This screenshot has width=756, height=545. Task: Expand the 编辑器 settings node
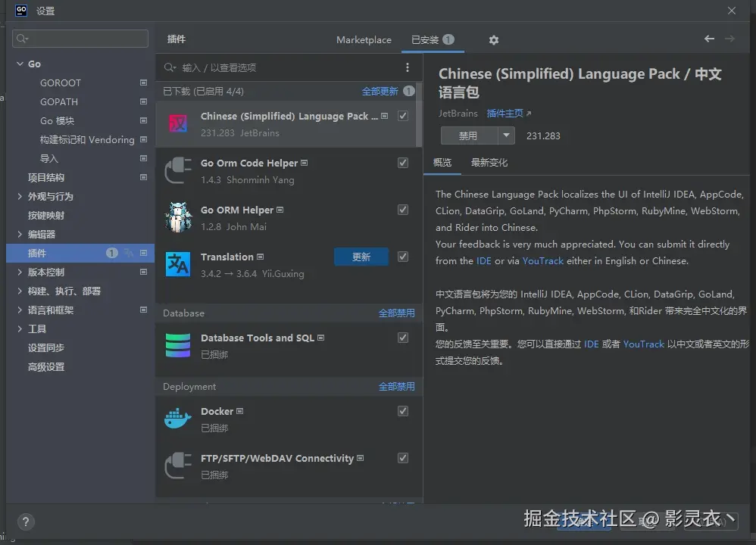tap(20, 234)
